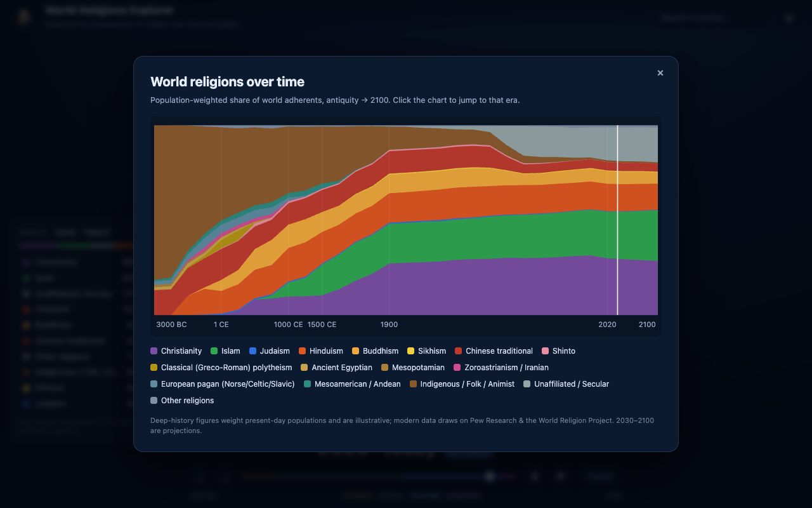The height and width of the screenshot is (508, 812).
Task: Click the 1 CE axis label
Action: point(221,324)
